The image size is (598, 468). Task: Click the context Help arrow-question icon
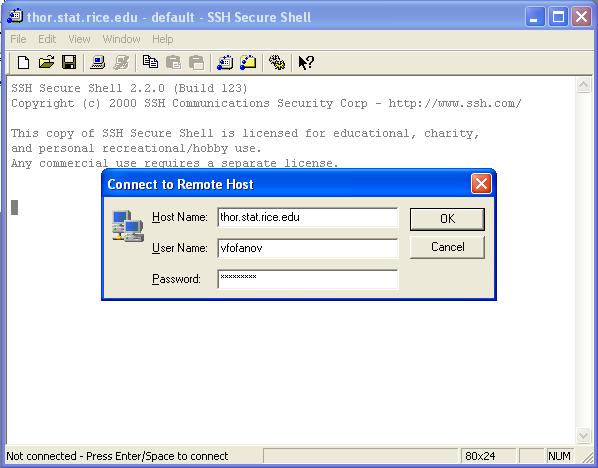[x=306, y=63]
